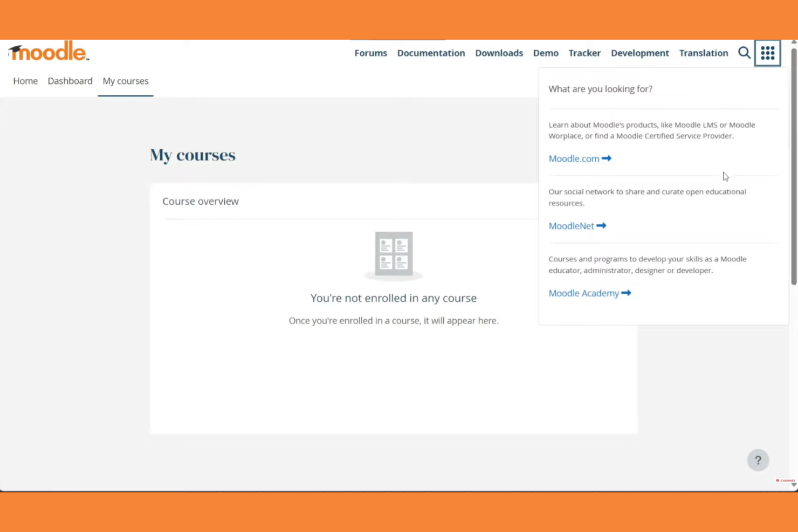This screenshot has height=532, width=798.
Task: Open the help question mark icon
Action: (758, 460)
